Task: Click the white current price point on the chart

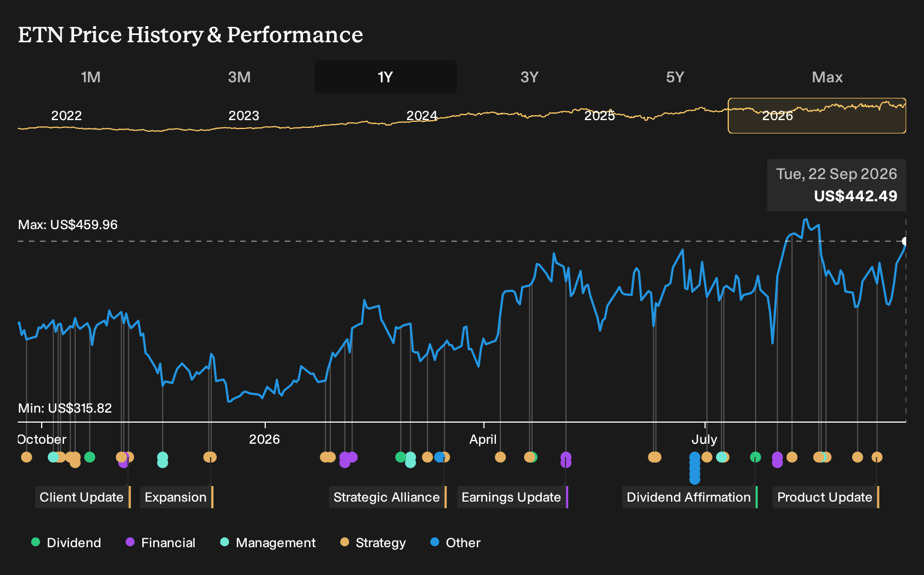Action: click(x=905, y=241)
